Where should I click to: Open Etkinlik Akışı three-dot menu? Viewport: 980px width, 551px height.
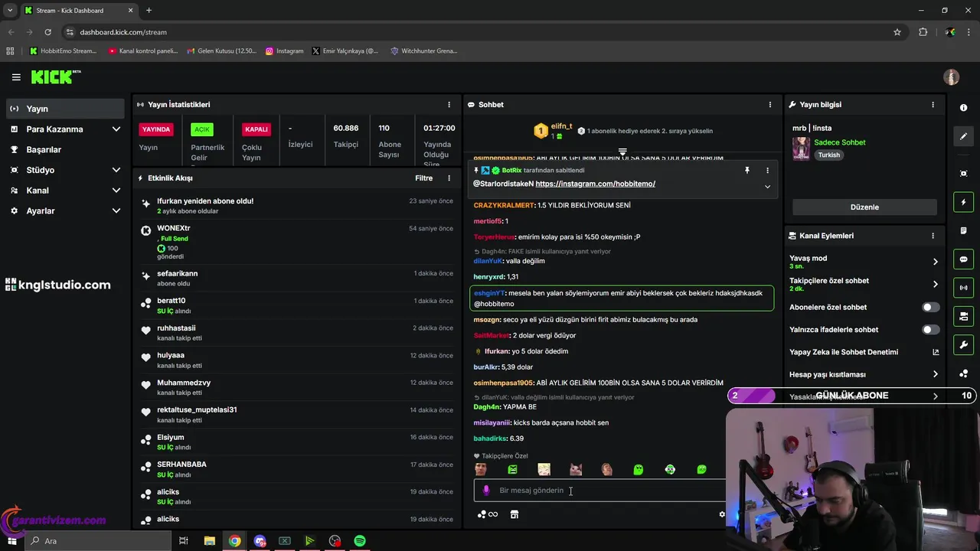click(x=449, y=178)
